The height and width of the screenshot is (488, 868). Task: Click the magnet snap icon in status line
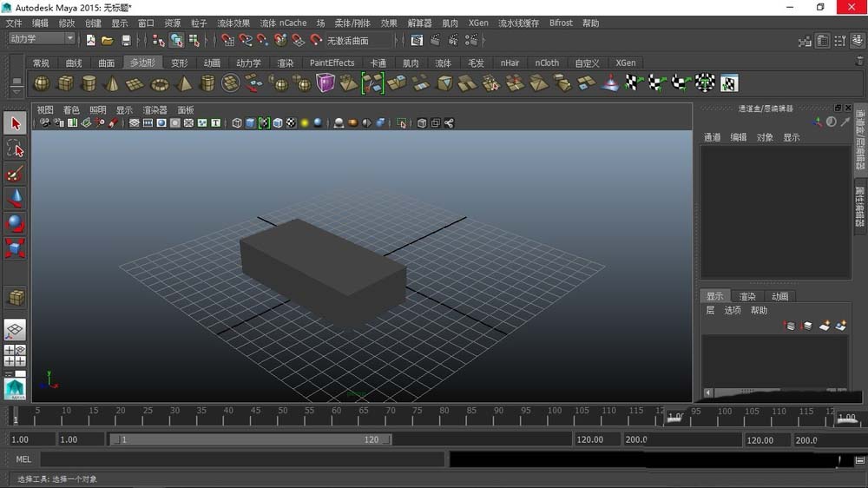pos(316,40)
